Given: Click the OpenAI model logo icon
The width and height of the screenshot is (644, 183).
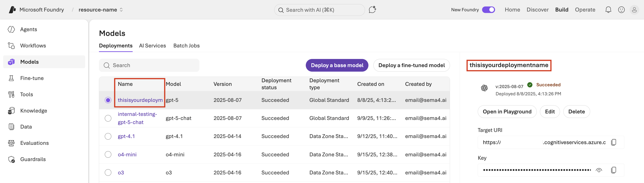Looking at the screenshot, I should (484, 88).
